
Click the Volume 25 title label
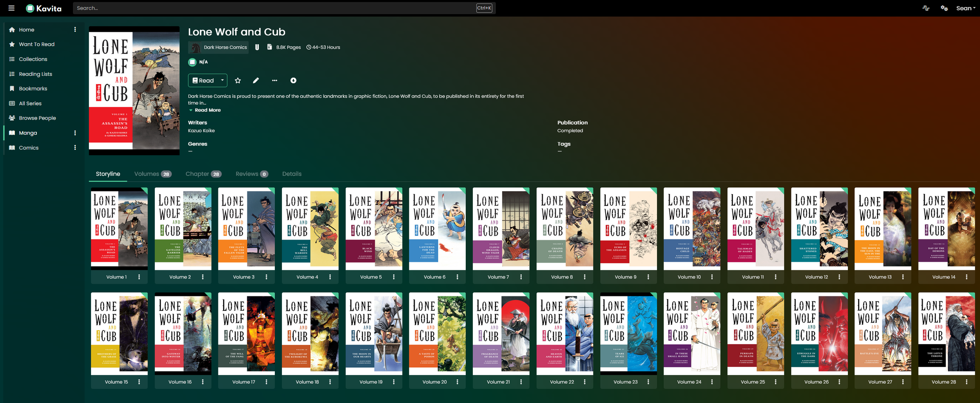point(753,382)
